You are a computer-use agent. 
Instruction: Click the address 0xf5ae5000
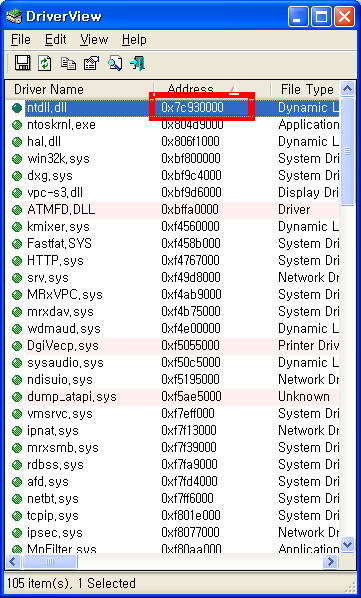click(191, 397)
